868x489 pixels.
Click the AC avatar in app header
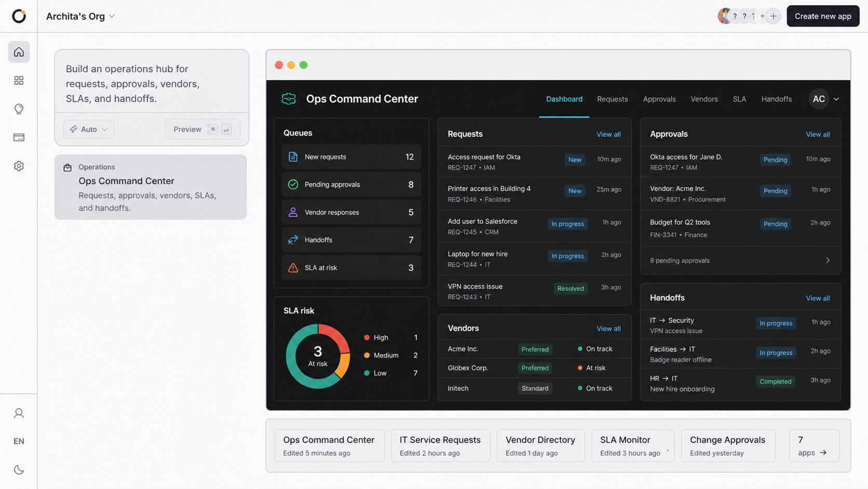pyautogui.click(x=819, y=99)
